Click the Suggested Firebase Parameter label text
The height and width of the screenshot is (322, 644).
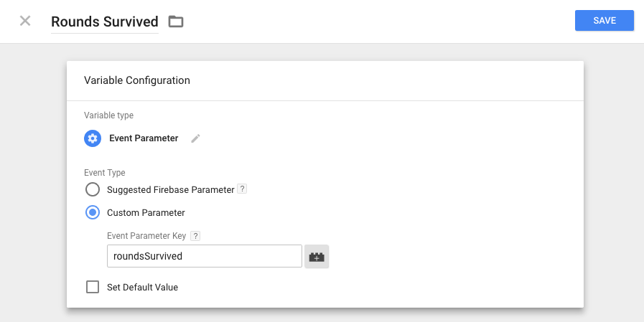[170, 189]
